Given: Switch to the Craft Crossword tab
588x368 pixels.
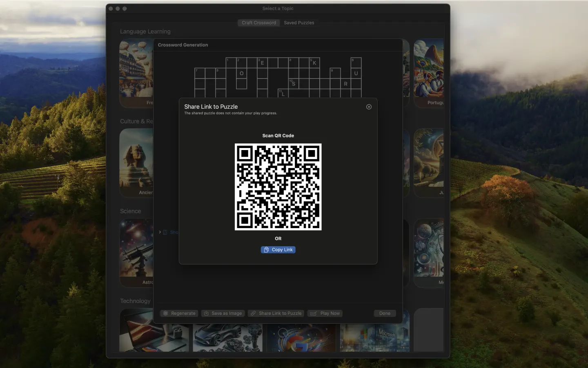Looking at the screenshot, I should (x=259, y=23).
